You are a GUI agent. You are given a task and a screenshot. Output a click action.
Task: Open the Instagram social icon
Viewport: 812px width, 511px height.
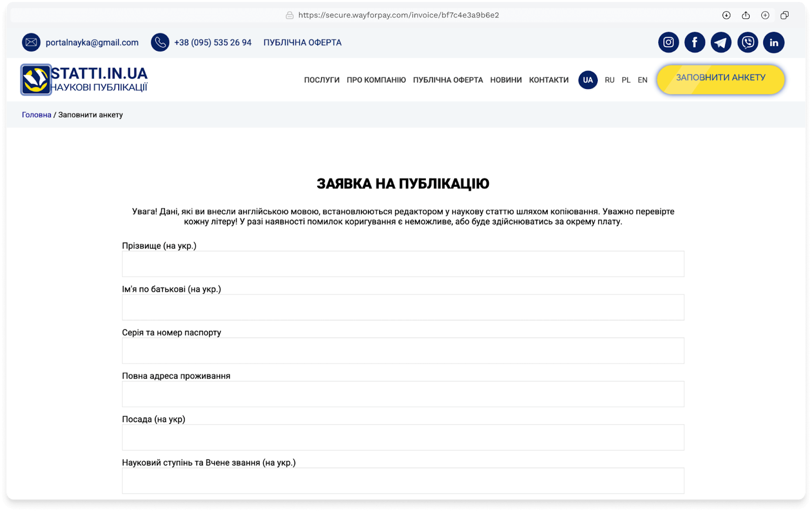(668, 43)
